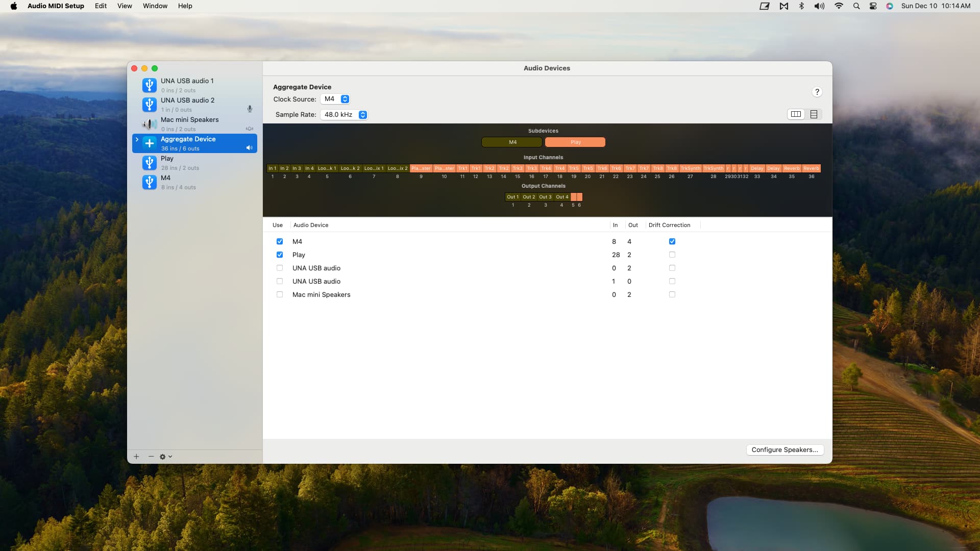Click the speaker output icon on Aggregate Device row
This screenshot has height=551, width=980.
coord(250,148)
